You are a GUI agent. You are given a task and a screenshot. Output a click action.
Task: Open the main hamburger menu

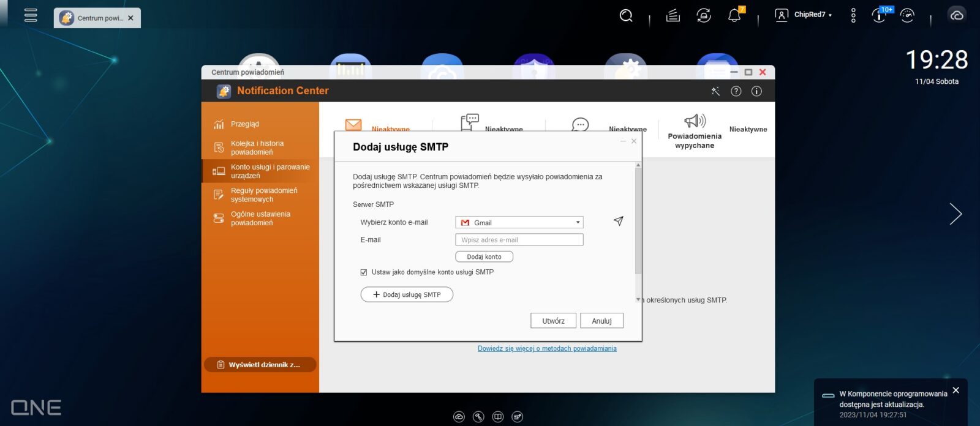(x=31, y=15)
